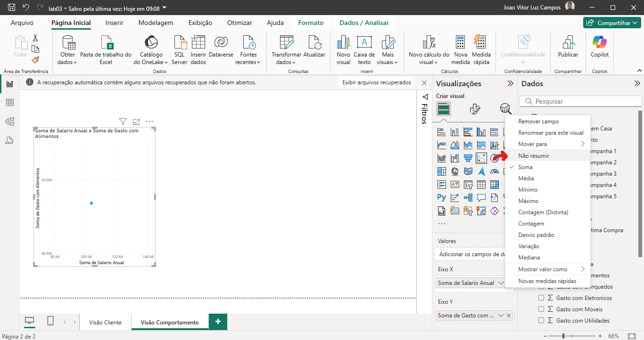Open Compartilhar share dropdown
The image size is (644, 340).
click(612, 23)
